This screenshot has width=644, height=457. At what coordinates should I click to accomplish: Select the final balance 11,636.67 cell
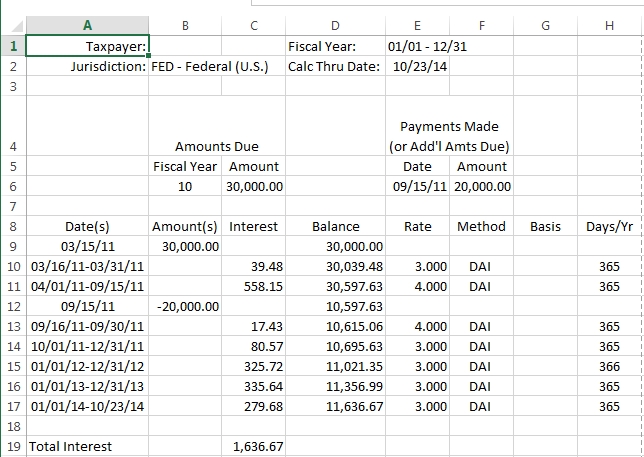tap(335, 406)
